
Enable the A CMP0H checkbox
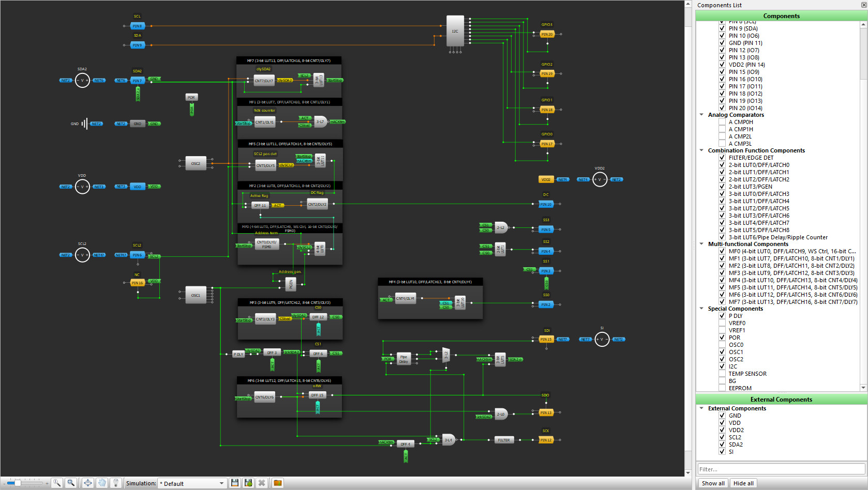722,122
